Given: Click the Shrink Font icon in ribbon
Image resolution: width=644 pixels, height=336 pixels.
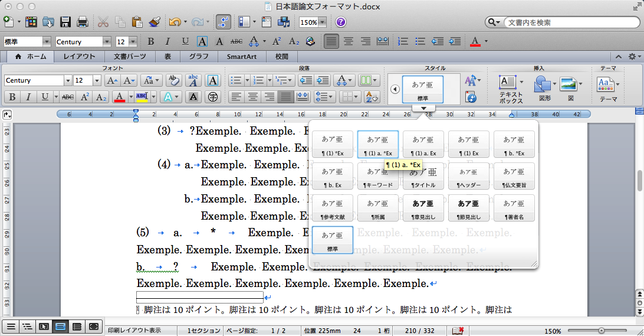Looking at the screenshot, I should pos(129,80).
